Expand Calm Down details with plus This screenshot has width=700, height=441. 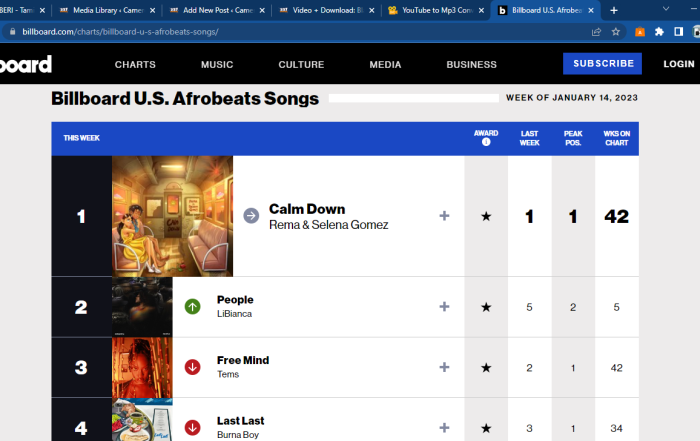[x=444, y=216]
